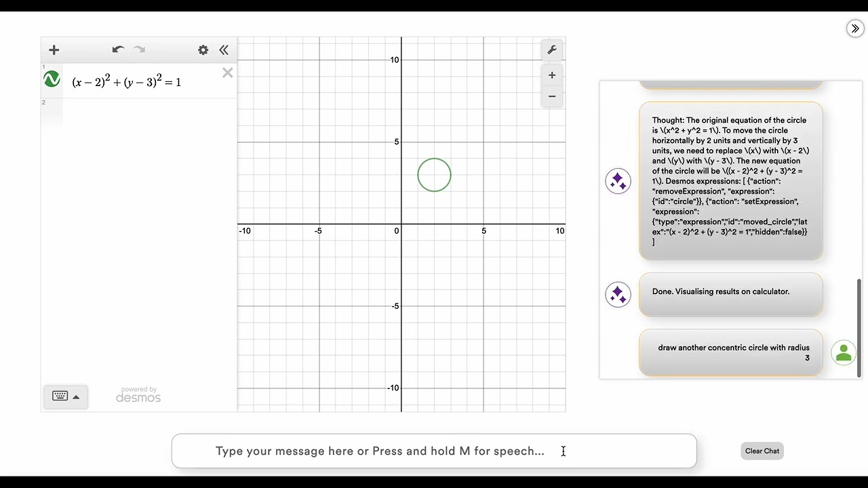This screenshot has height=488, width=868.
Task: Click the assistant avatar beside the Done message
Action: tap(618, 294)
